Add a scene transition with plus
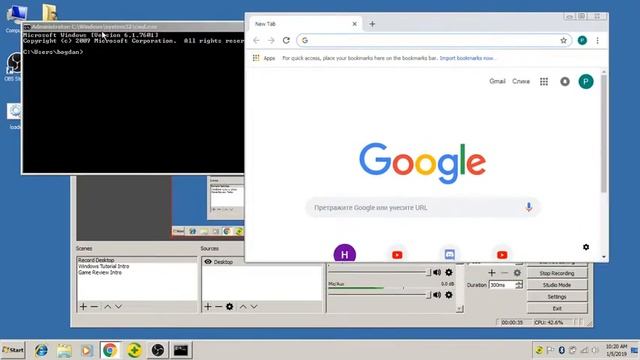Image resolution: width=640 pixels, height=360 pixels. [491, 273]
